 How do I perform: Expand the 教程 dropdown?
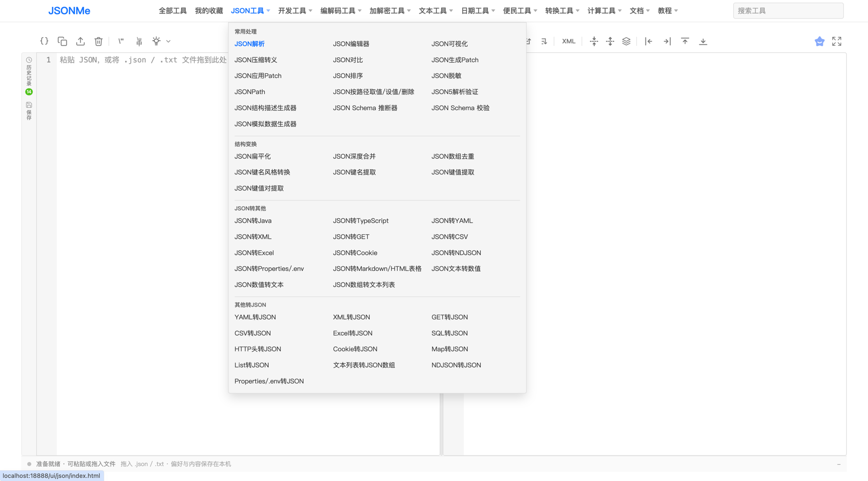click(668, 11)
